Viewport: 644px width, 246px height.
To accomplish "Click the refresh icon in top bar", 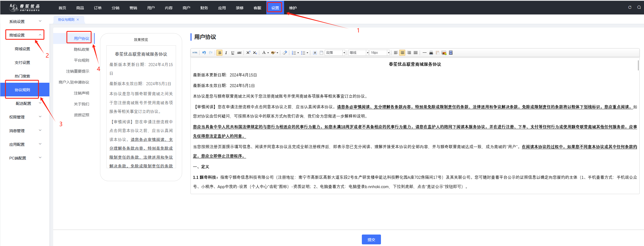I will [x=630, y=7].
